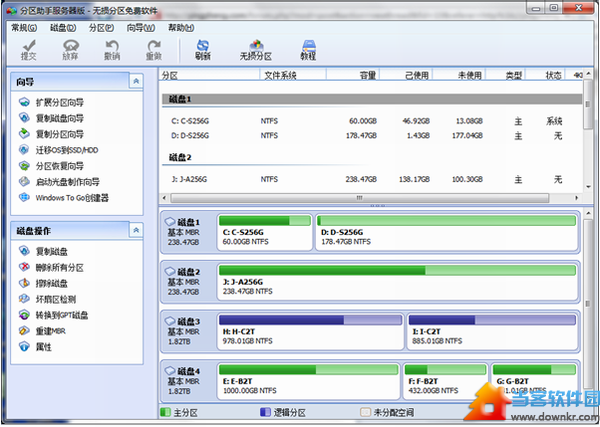Click the 逻辑分区 blue legend swatch

pos(265,412)
